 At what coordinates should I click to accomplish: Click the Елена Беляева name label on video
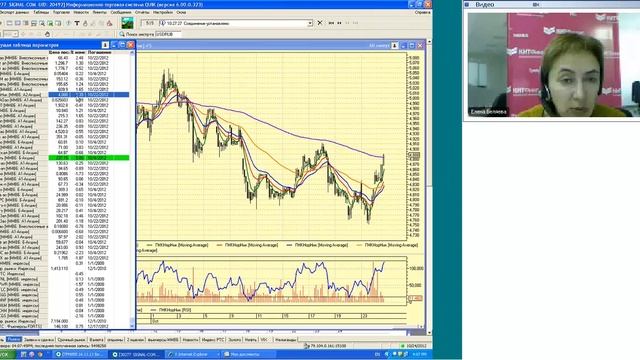pos(488,111)
